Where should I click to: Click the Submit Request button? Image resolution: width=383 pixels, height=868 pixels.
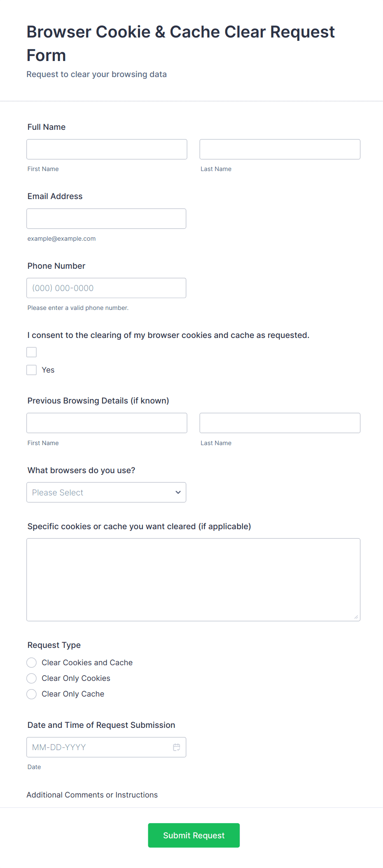point(194,835)
